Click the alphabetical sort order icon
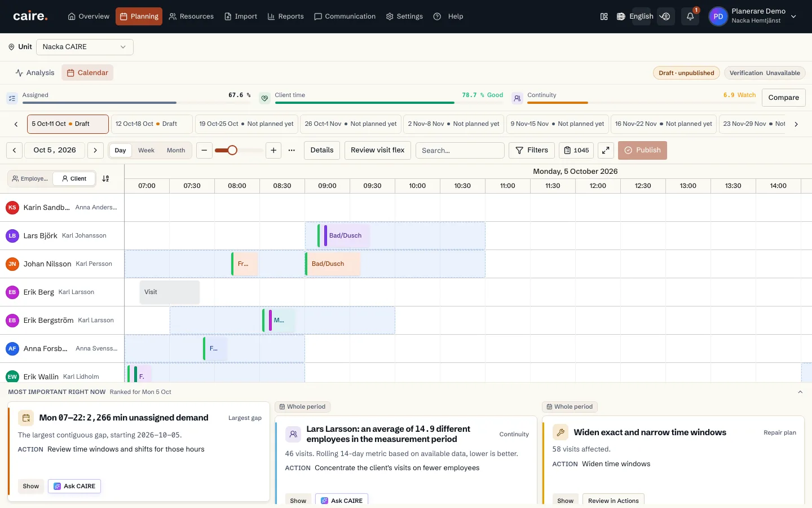This screenshot has height=508, width=812. [105, 178]
